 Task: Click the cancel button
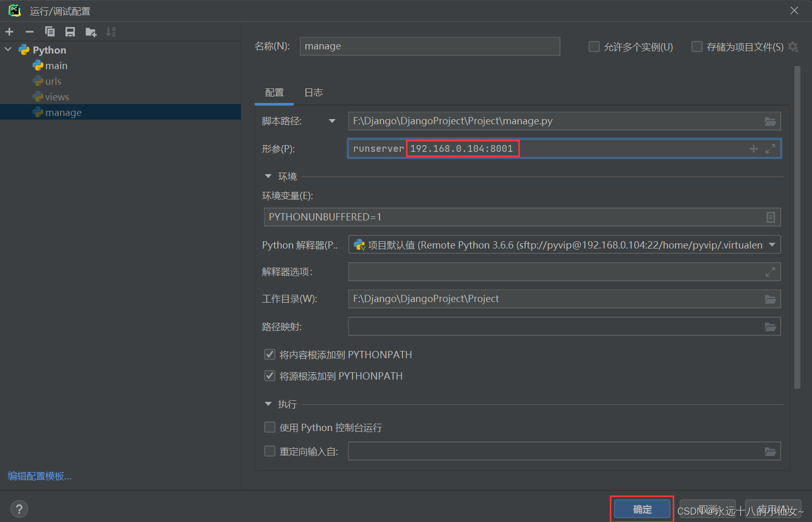click(708, 510)
